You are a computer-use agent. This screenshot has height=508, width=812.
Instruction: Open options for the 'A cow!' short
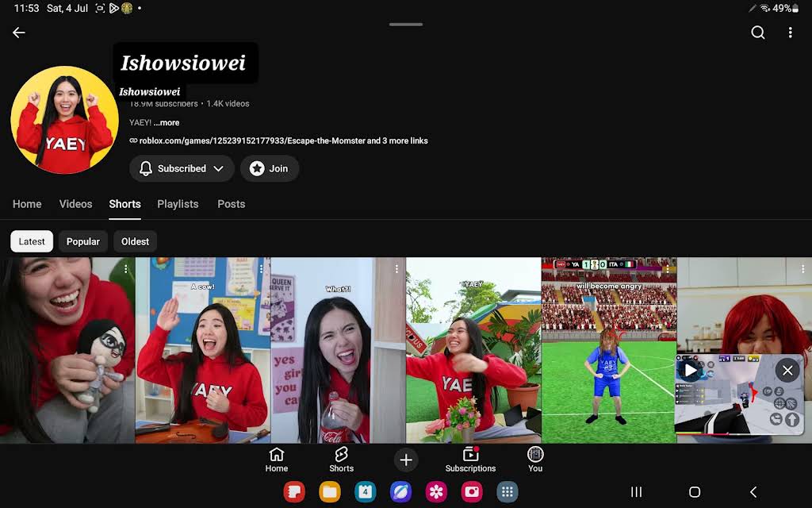point(261,269)
